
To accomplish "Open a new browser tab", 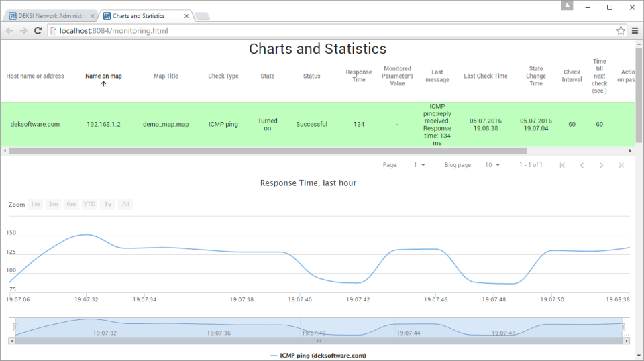I will tap(202, 16).
